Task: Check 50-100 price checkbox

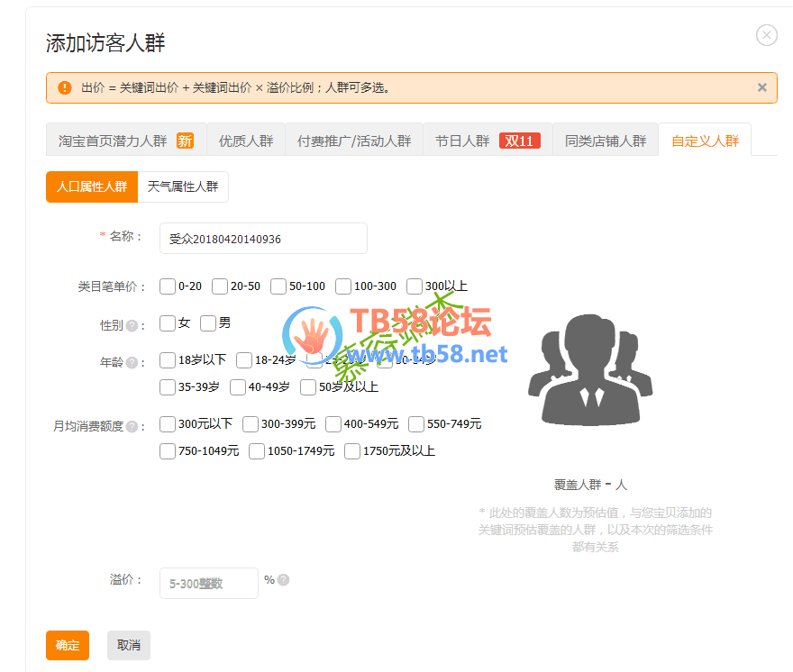Action: click(x=278, y=286)
